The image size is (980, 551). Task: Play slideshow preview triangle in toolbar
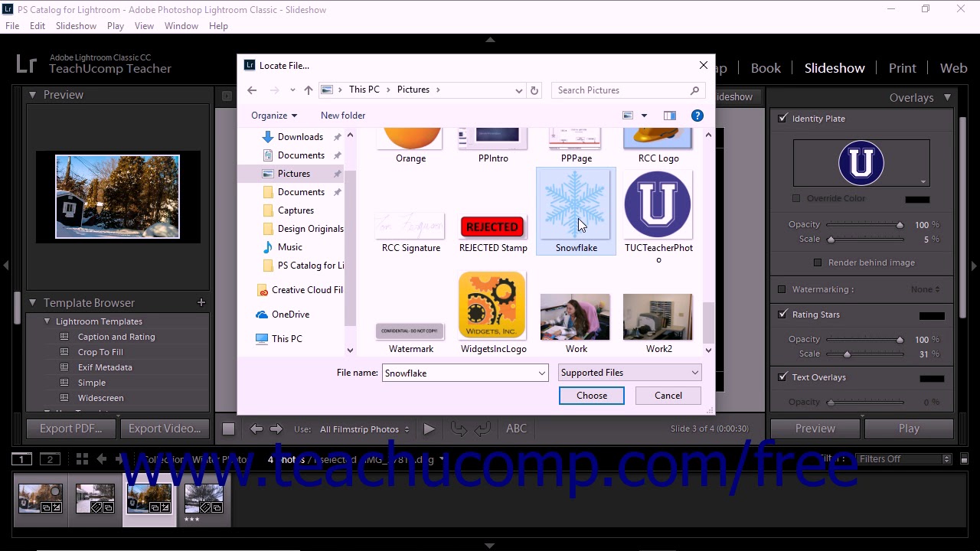coord(430,429)
